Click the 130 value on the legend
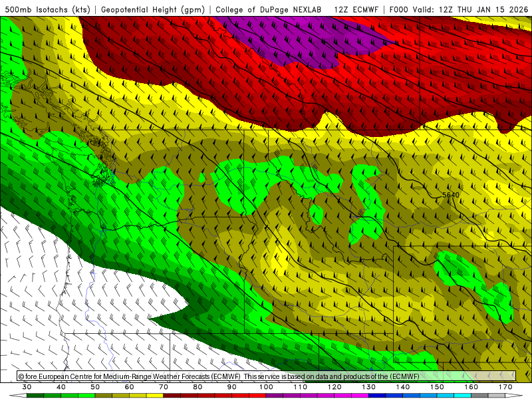The image size is (532, 399). pos(368,387)
